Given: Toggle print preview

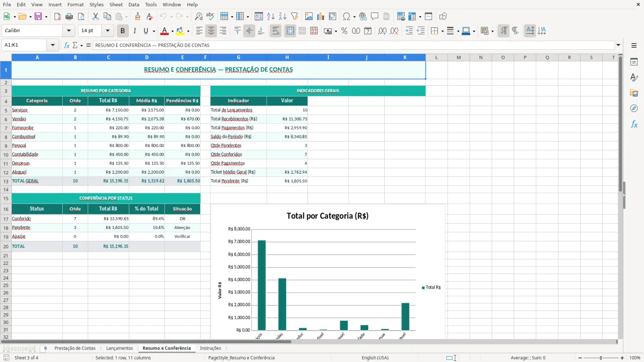Looking at the screenshot, I should coord(81,17).
